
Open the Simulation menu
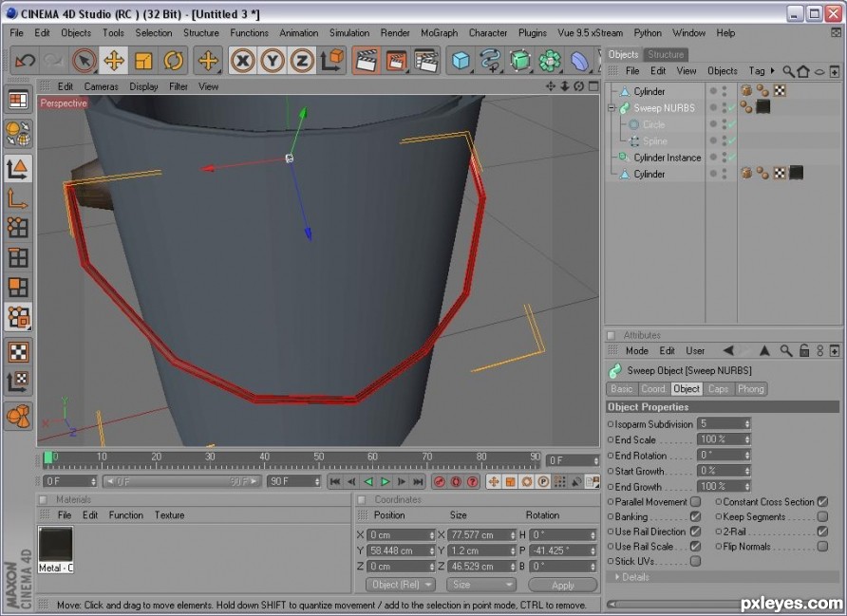pos(349,33)
